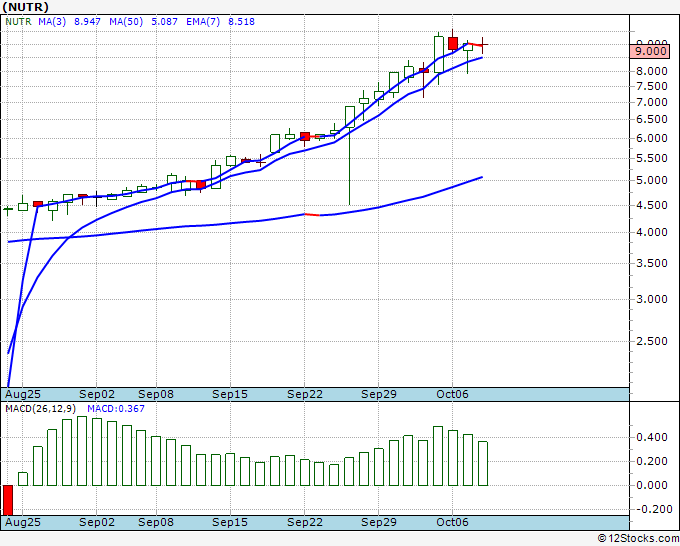Click the 0.400 MACD axis label
The height and width of the screenshot is (546, 680).
651,437
